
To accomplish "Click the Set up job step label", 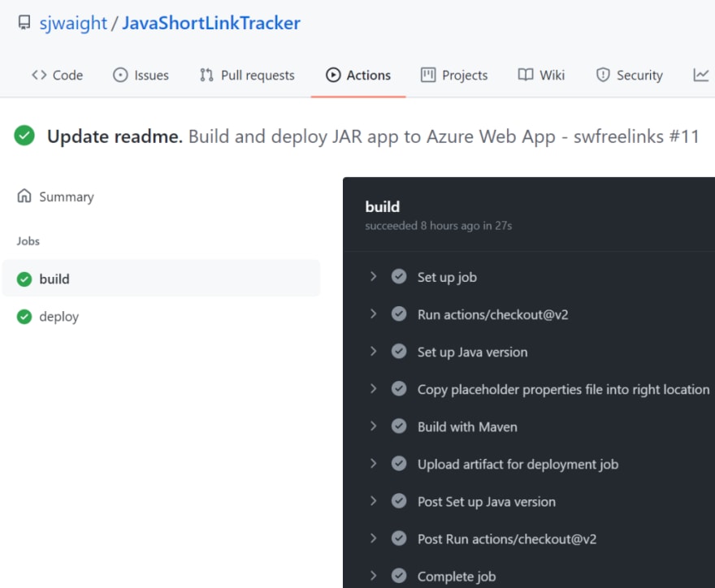I will pos(447,277).
